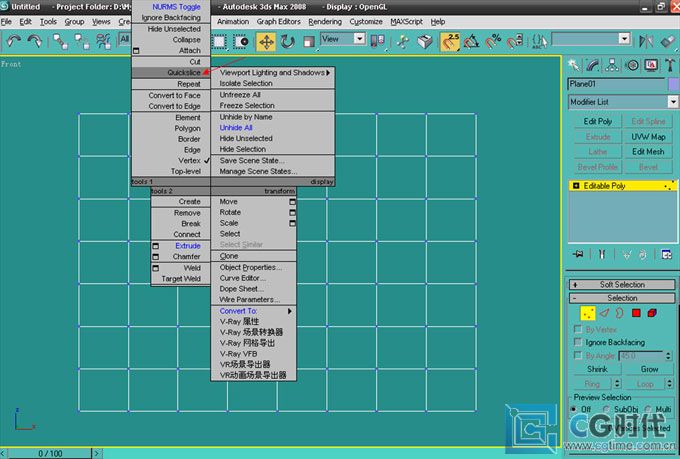Image resolution: width=680 pixels, height=459 pixels.
Task: Activate Element sub-object cube icon
Action: (652, 313)
